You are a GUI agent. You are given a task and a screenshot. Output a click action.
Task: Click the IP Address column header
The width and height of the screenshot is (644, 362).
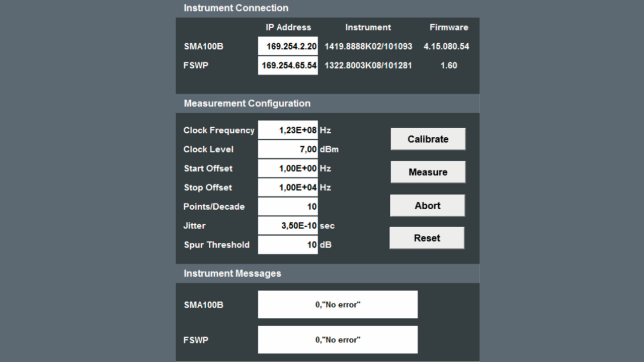click(x=288, y=28)
